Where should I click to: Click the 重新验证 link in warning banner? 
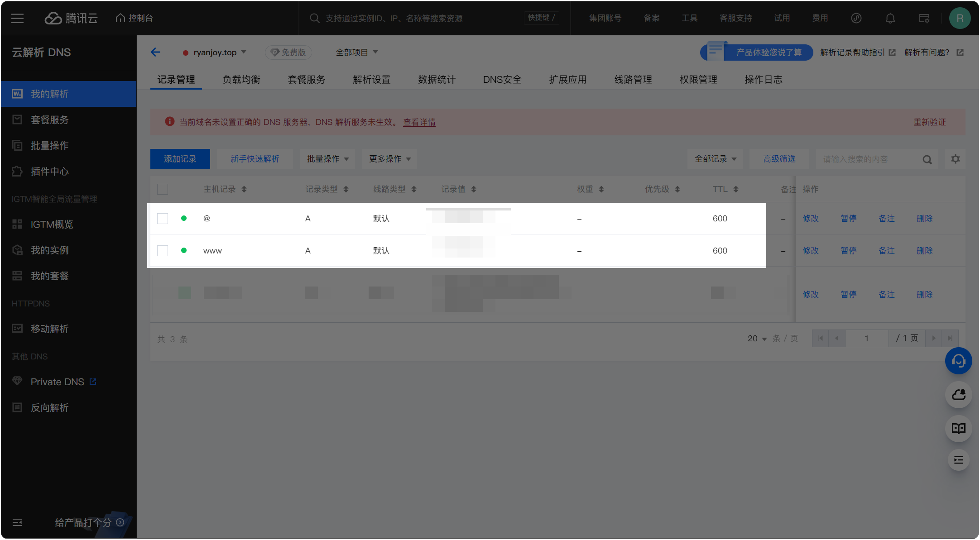coord(930,122)
